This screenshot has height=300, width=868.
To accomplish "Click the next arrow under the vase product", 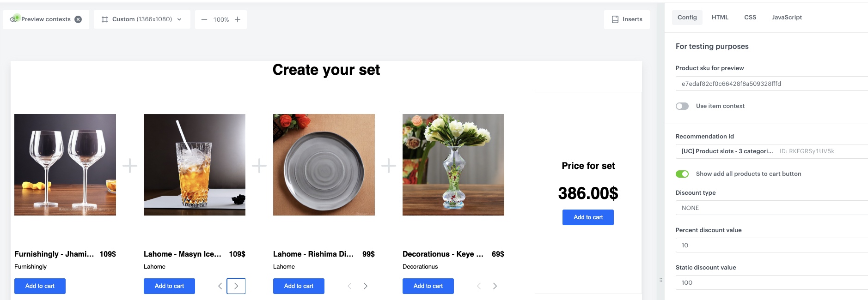I will [495, 286].
